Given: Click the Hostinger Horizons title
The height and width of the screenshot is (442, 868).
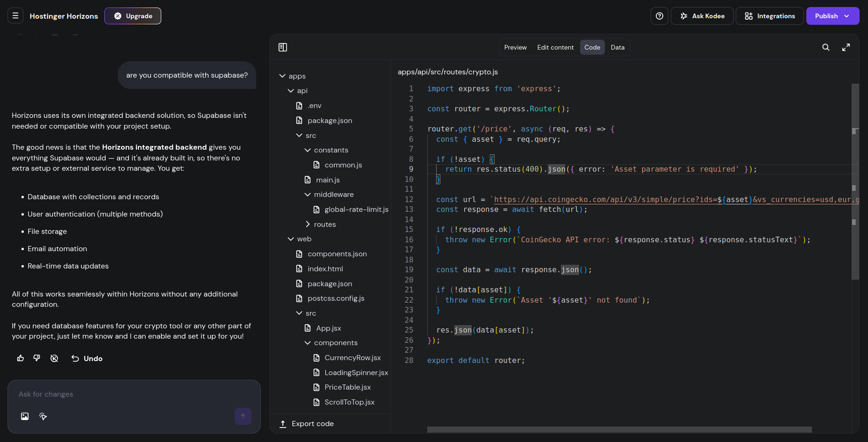Looking at the screenshot, I should (x=64, y=16).
